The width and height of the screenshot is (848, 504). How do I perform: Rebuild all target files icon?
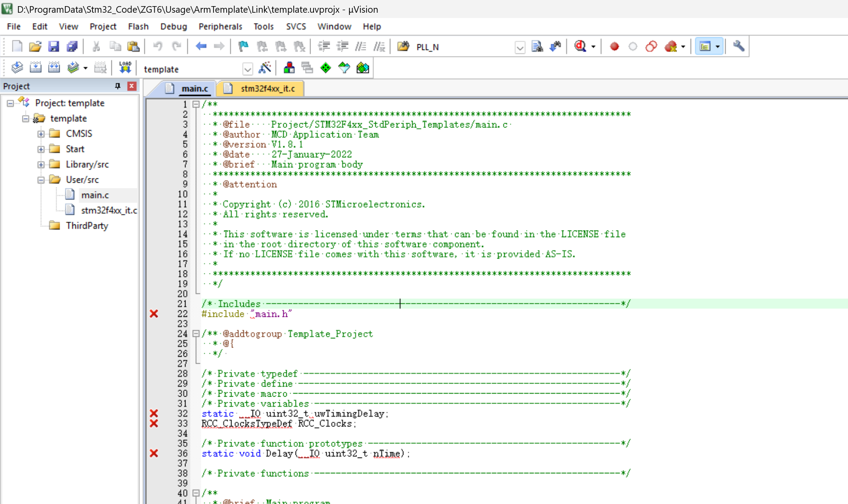tap(54, 68)
